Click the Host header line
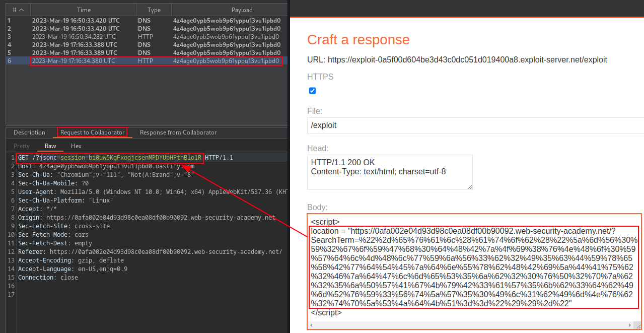The width and height of the screenshot is (644, 333). (x=106, y=166)
